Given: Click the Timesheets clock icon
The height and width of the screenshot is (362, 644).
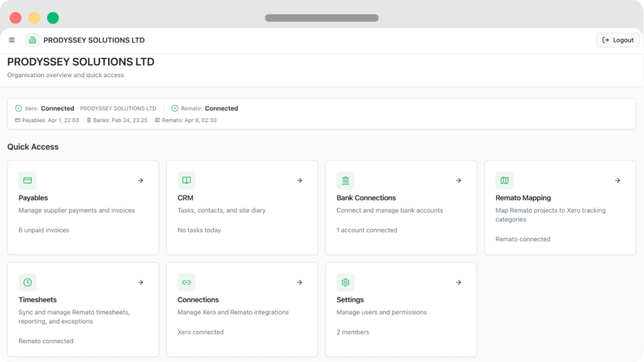Looking at the screenshot, I should point(28,282).
